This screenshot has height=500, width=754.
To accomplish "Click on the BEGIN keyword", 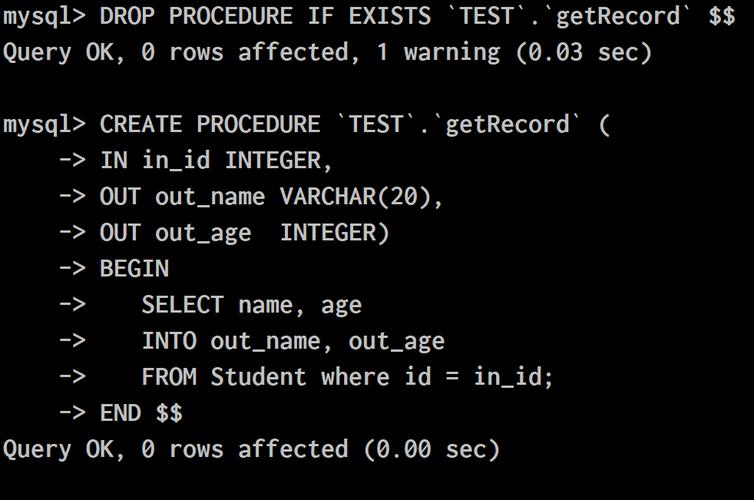I will pyautogui.click(x=134, y=268).
